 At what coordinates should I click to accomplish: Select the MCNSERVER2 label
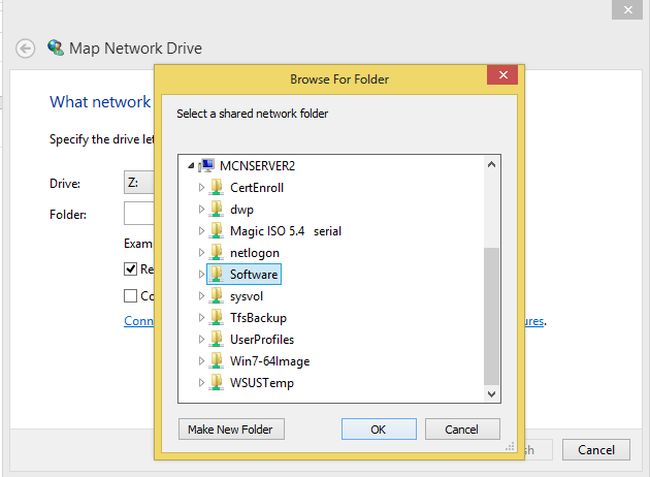click(x=257, y=166)
